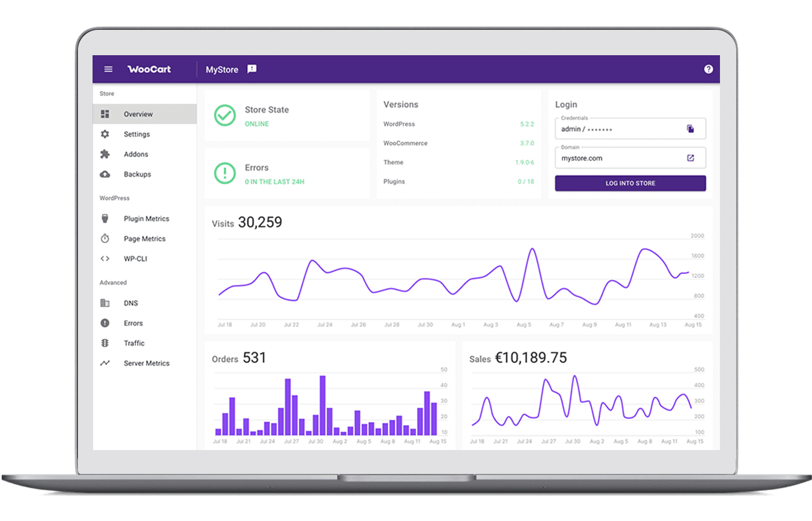This screenshot has width=812, height=521.
Task: Click the Store State green checkmark icon
Action: coord(225,115)
